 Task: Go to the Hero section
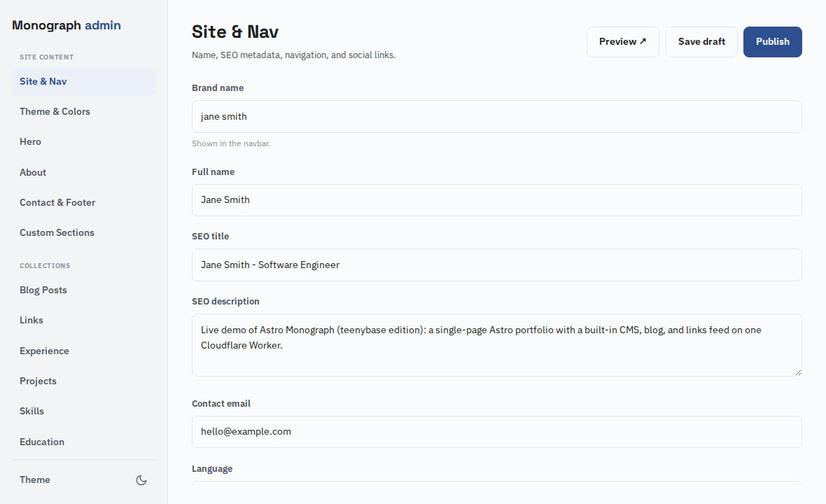click(83, 141)
